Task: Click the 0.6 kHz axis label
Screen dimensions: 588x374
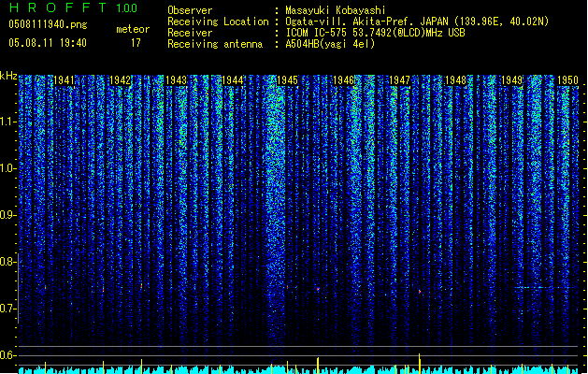Action: pyautogui.click(x=7, y=355)
